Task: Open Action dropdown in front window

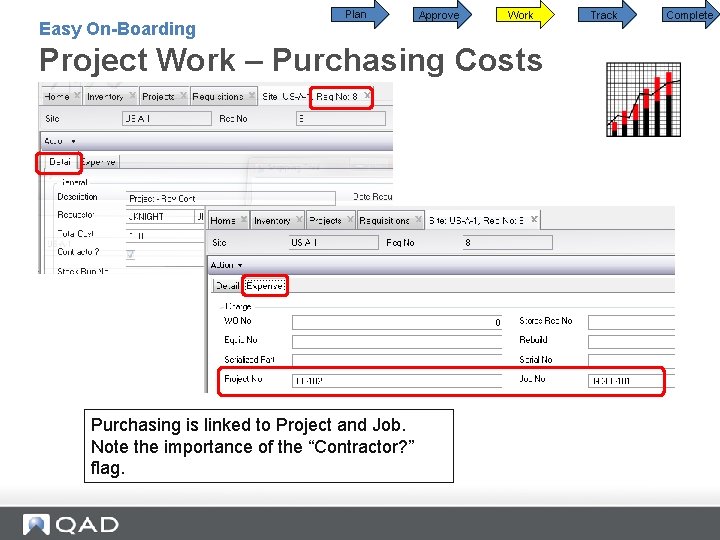Action: [226, 265]
